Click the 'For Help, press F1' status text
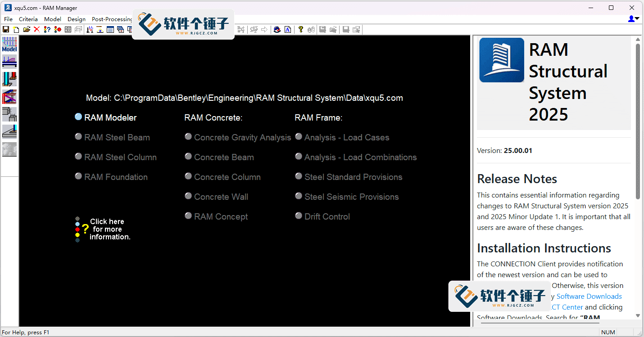 click(x=26, y=333)
